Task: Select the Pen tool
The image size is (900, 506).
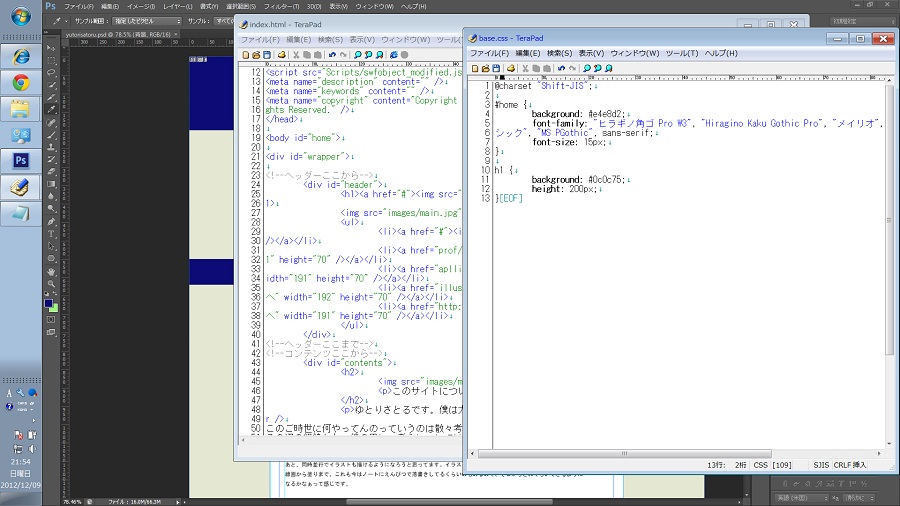Action: point(51,221)
